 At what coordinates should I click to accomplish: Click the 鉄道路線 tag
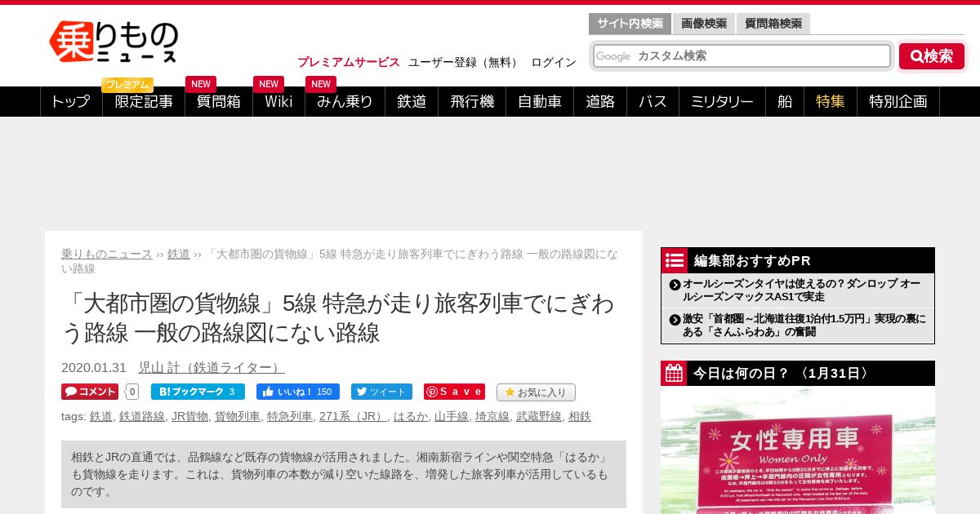[x=142, y=416]
